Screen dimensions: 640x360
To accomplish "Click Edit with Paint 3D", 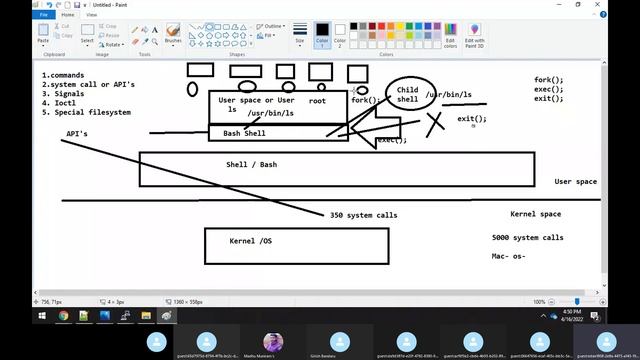I will click(474, 36).
